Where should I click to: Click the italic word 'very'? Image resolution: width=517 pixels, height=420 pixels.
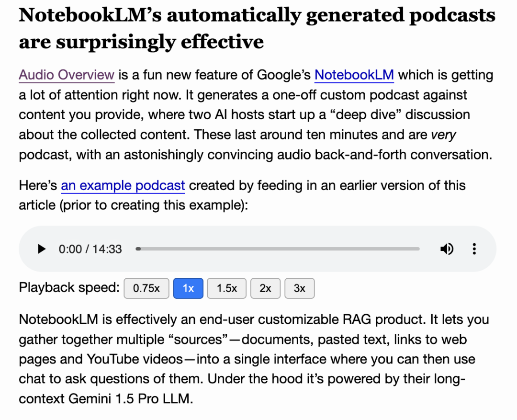tap(443, 135)
